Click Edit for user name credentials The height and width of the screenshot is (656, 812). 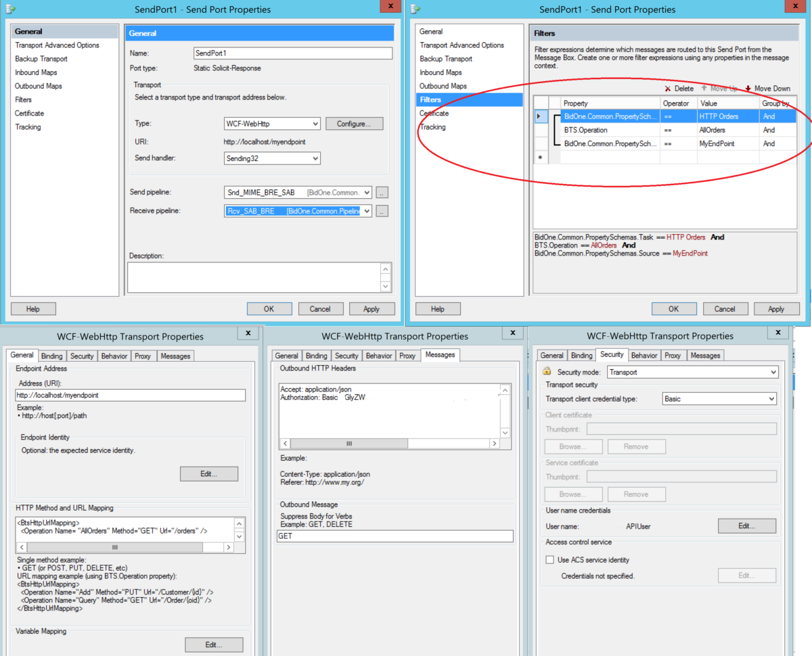pos(746,525)
